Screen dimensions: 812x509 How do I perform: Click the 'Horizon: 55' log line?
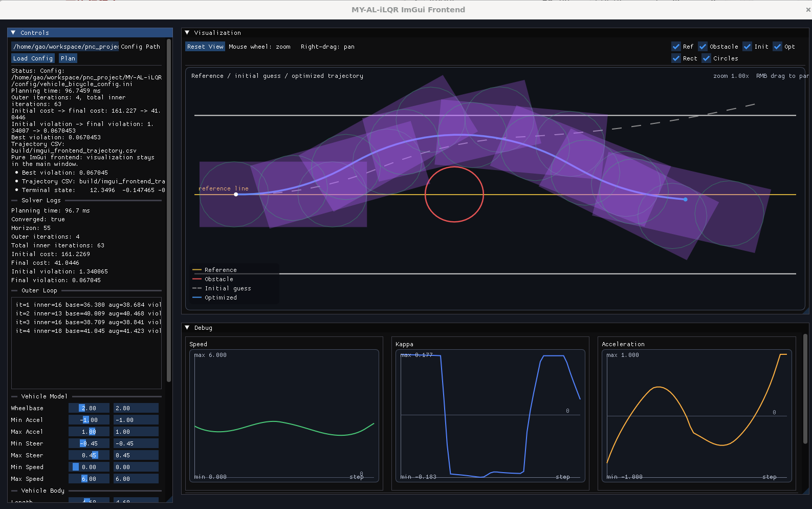(x=31, y=228)
